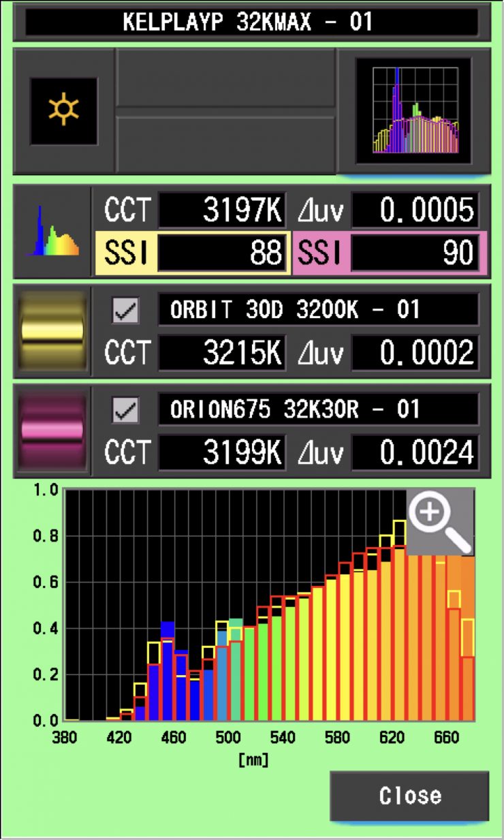The width and height of the screenshot is (504, 840).
Task: Tap the pink SSI label
Action: click(320, 253)
